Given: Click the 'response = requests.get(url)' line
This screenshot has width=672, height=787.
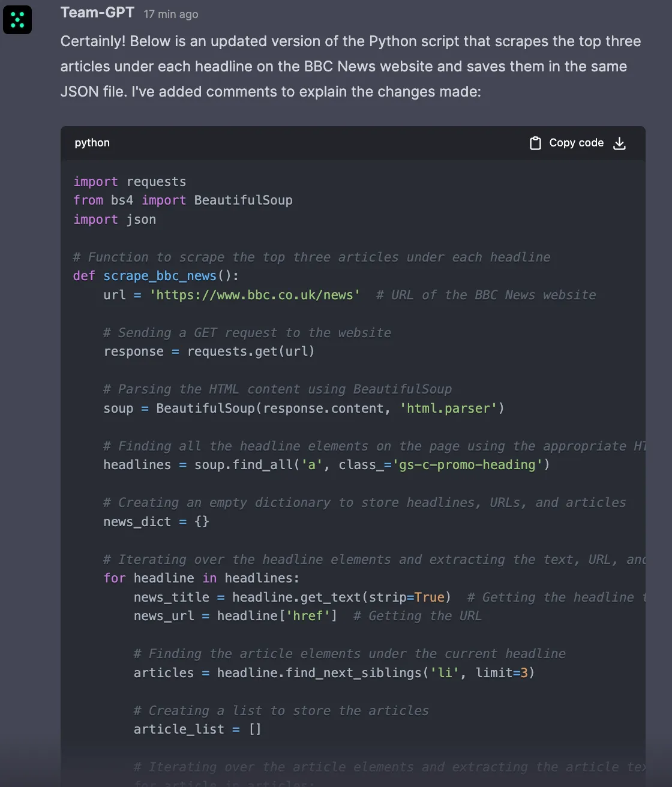Looking at the screenshot, I should (x=209, y=352).
